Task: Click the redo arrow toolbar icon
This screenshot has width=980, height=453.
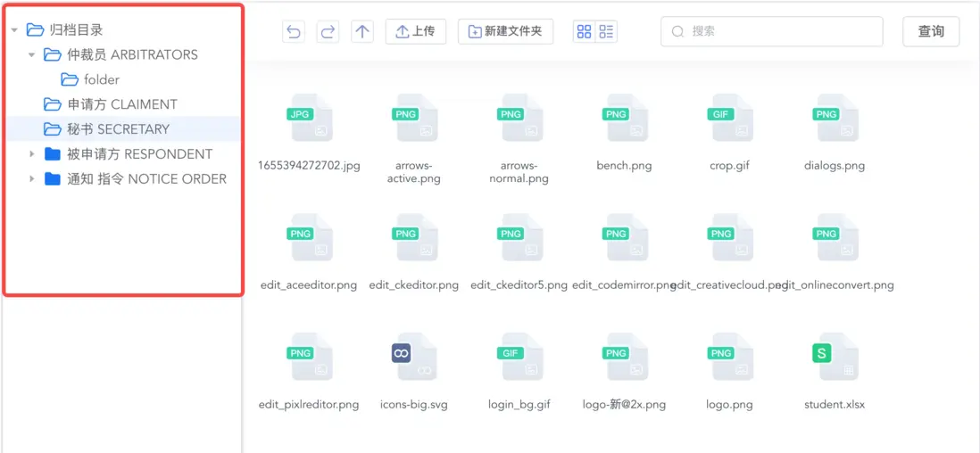Action: [328, 32]
